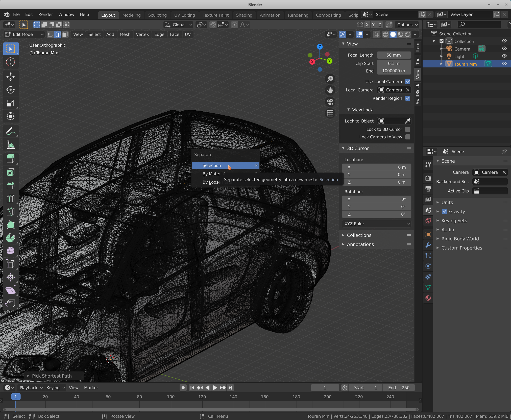Screen dimensions: 511x420
Task: Open Modifier properties wrench tab
Action: click(x=428, y=245)
